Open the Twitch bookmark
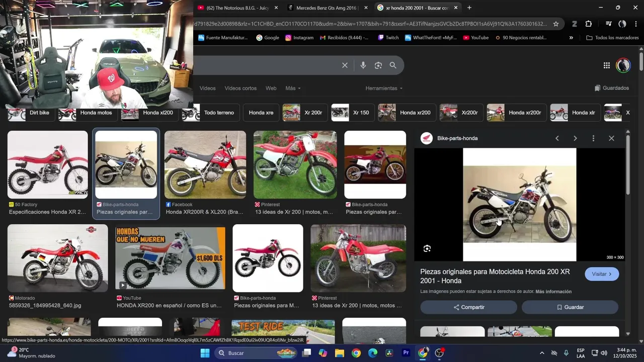644x362 pixels. (388, 38)
